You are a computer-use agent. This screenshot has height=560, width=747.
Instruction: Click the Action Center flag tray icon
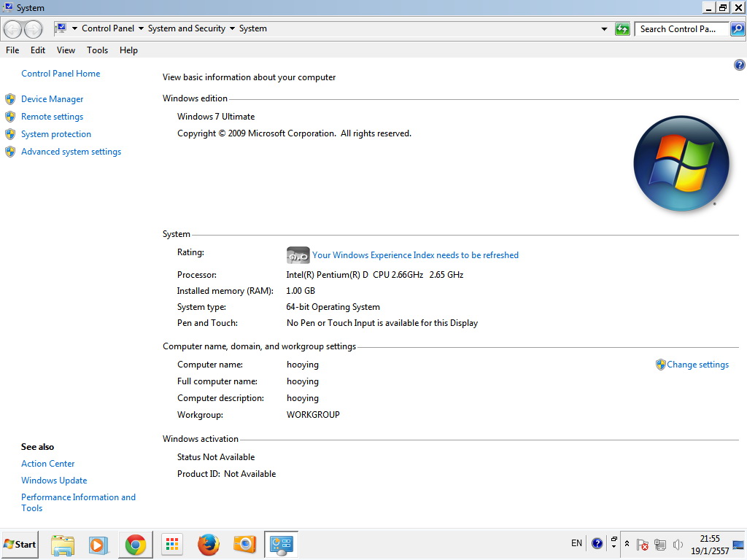642,544
